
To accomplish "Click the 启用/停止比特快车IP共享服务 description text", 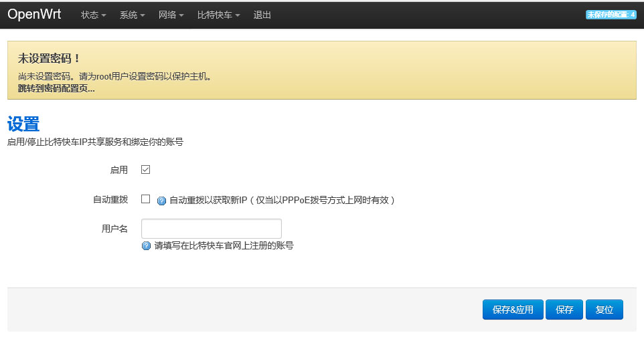I will 95,142.
